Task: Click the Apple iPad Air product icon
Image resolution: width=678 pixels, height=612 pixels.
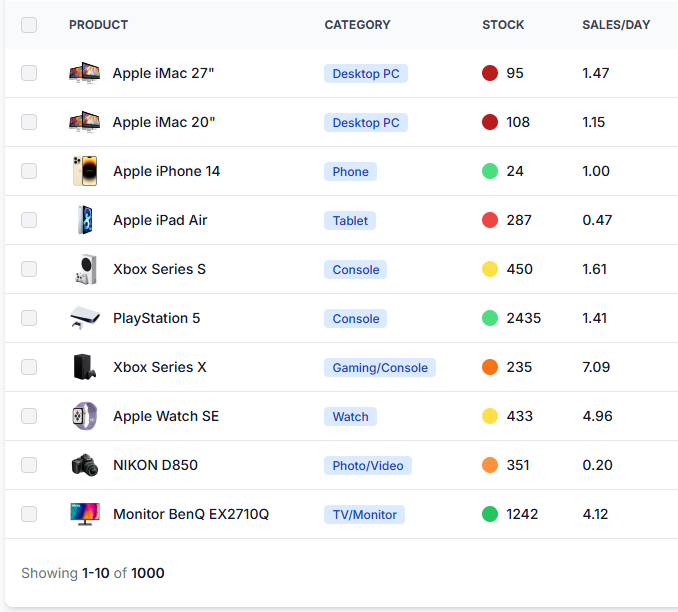Action: pos(84,220)
